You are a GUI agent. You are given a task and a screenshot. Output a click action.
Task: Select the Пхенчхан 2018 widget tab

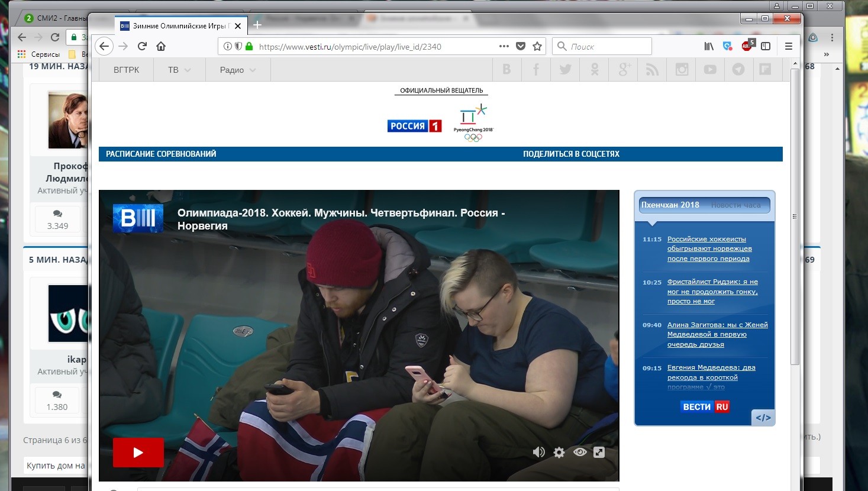click(x=670, y=205)
